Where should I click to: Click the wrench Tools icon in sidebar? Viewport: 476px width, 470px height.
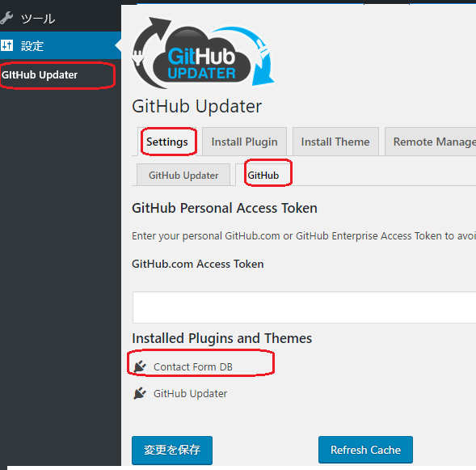pos(6,18)
